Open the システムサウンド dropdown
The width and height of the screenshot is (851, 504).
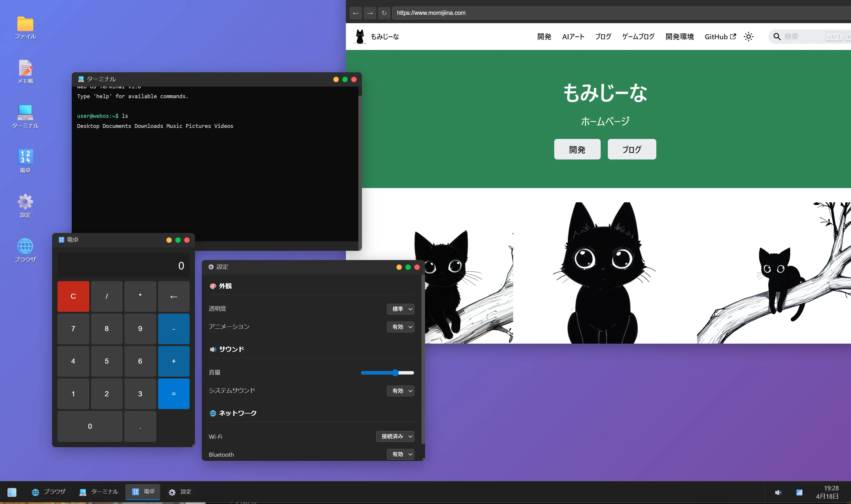click(400, 391)
